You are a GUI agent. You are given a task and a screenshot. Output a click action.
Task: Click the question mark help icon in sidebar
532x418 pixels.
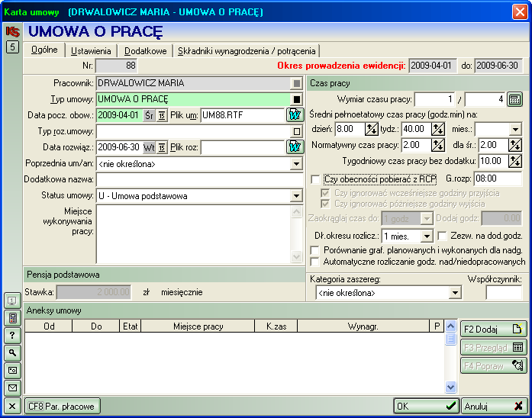click(x=12, y=335)
